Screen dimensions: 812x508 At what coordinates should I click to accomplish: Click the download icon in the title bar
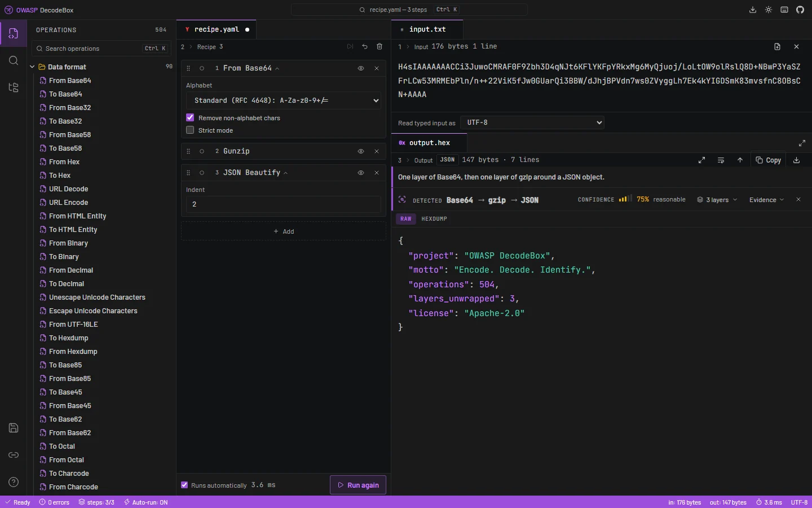point(752,10)
